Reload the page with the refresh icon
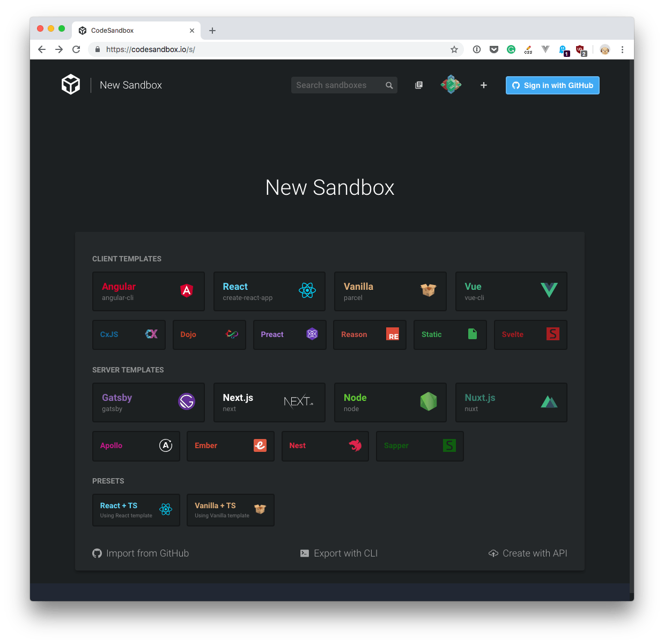The height and width of the screenshot is (644, 664). tap(76, 49)
